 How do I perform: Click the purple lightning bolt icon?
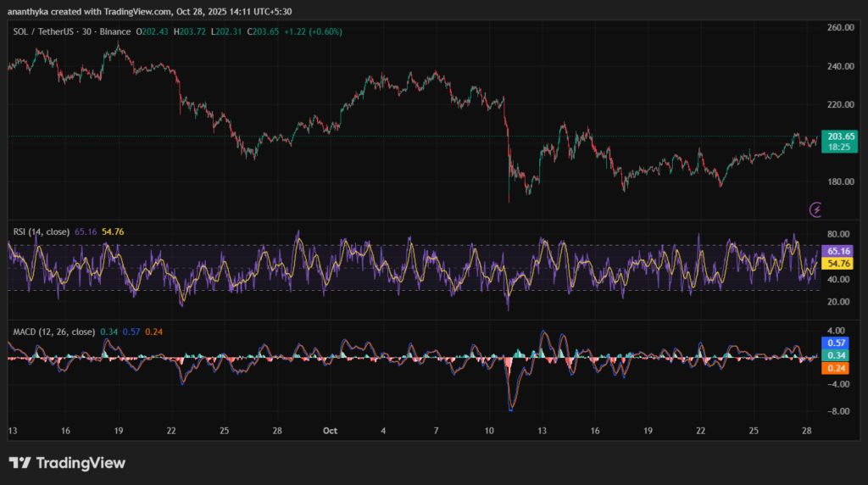(x=816, y=209)
